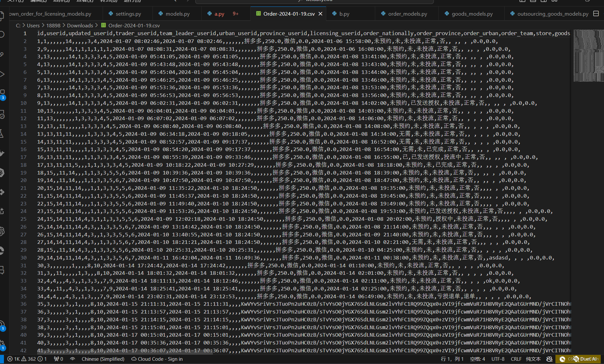Toggle the eye watch status icon
The image size is (604, 364).
(x=72, y=359)
